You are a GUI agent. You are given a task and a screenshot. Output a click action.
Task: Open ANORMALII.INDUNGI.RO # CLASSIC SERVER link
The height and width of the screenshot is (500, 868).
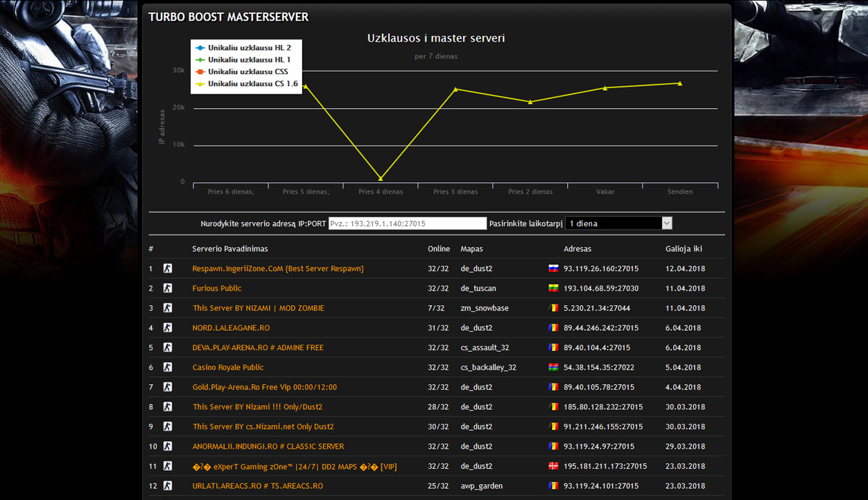tap(268, 446)
